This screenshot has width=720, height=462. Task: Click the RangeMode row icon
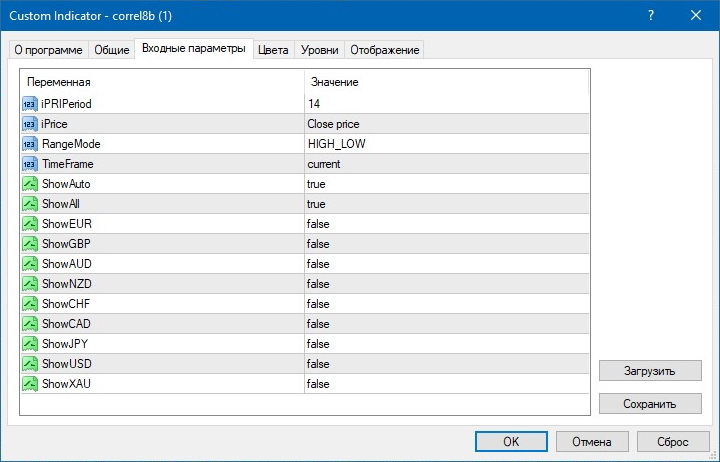(29, 144)
